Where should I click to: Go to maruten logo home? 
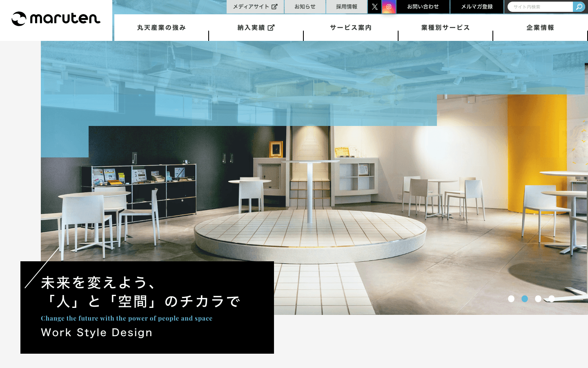(56, 19)
